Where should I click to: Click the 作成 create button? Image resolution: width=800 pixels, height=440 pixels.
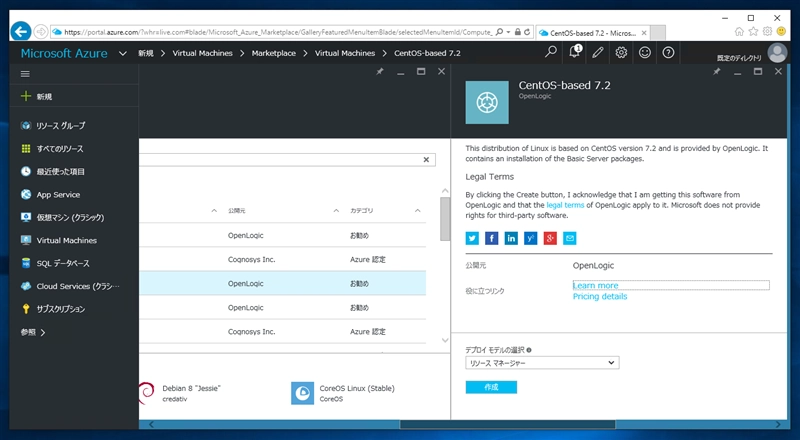(x=491, y=387)
